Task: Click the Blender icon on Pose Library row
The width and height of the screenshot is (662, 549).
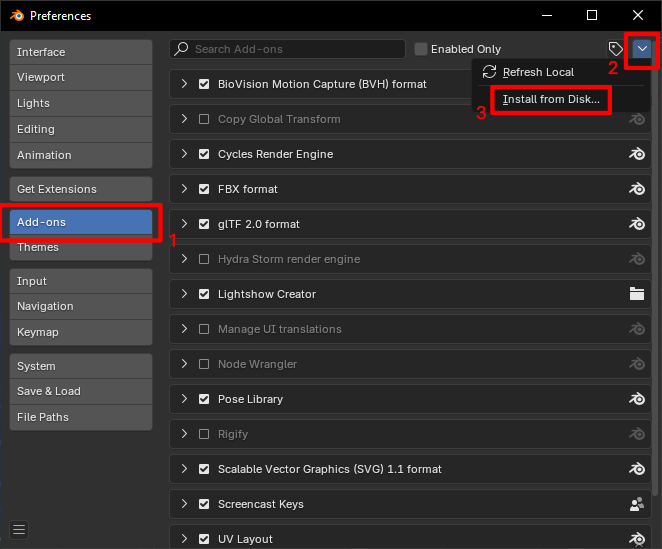Action: pos(637,399)
